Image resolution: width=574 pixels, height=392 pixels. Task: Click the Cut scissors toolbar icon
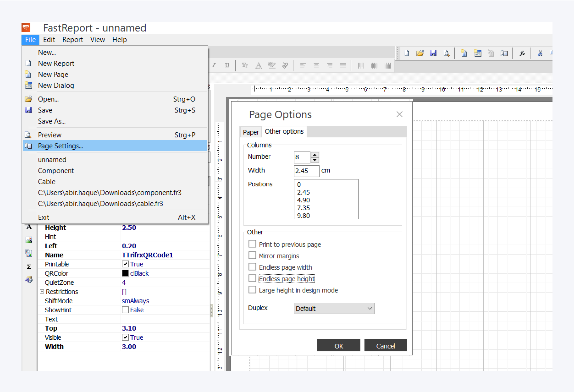(x=540, y=53)
